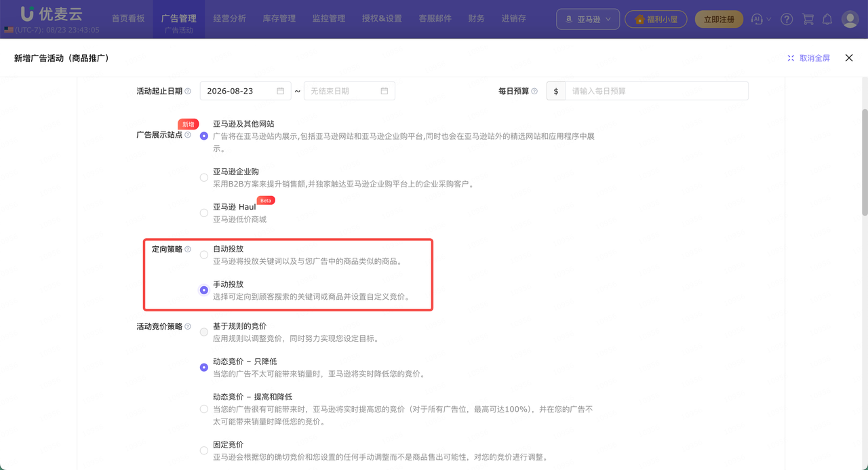
Task: Click the Beta badge beside 亚马逊 Haul
Action: [266, 201]
